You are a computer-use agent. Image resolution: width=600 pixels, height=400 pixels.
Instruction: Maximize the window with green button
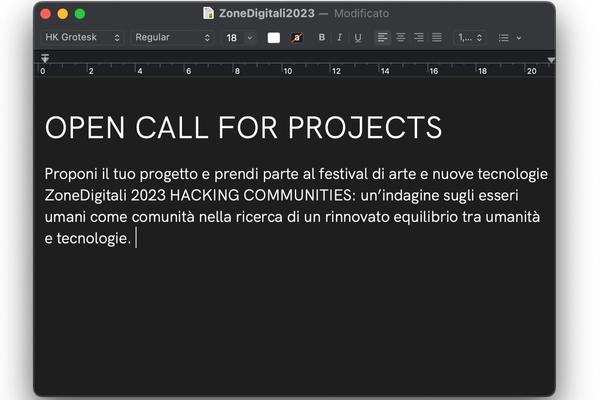[80, 14]
